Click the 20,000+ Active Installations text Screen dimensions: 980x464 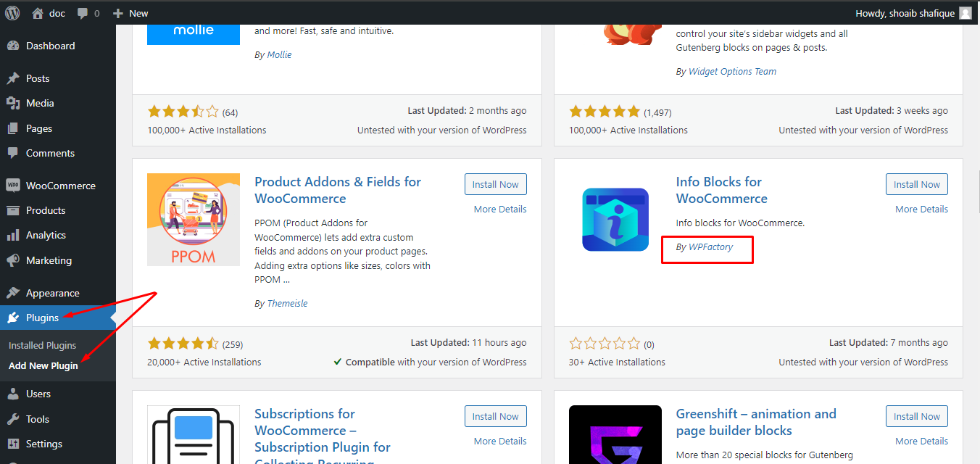(204, 362)
